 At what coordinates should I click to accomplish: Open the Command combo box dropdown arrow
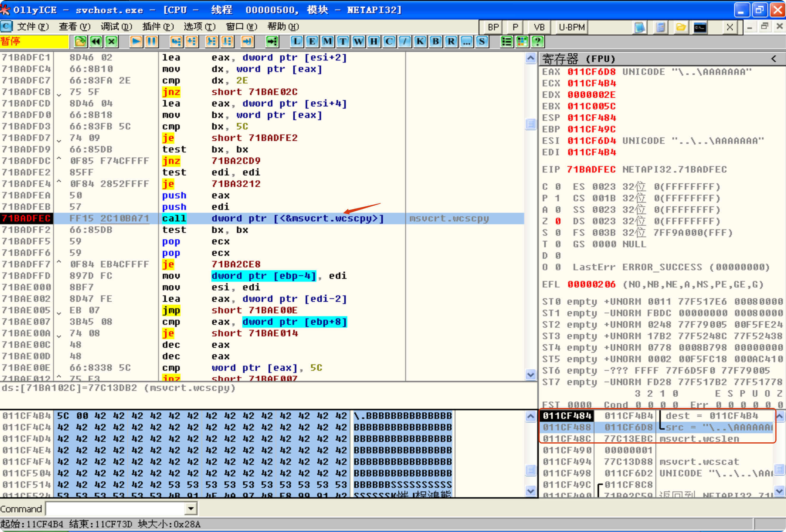tap(191, 508)
